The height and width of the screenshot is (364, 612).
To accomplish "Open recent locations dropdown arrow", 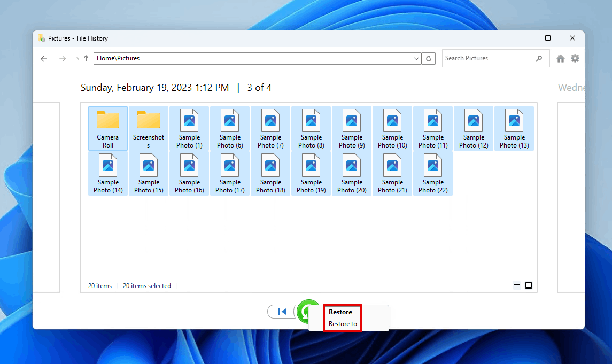I will 78,59.
